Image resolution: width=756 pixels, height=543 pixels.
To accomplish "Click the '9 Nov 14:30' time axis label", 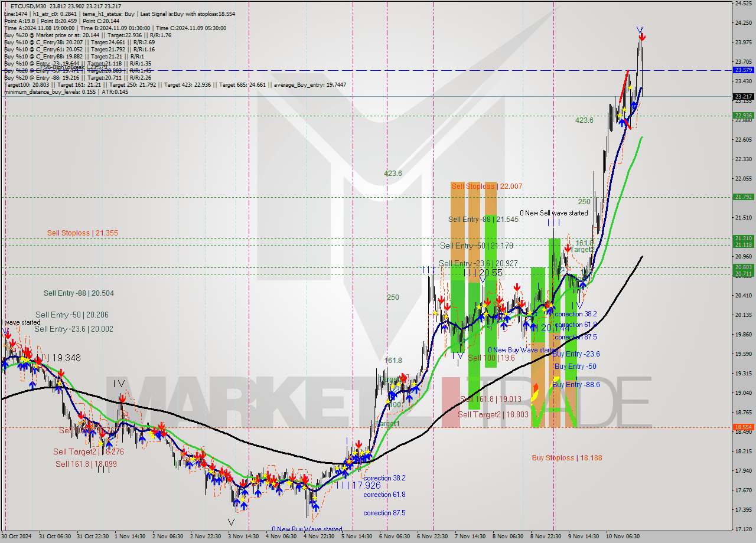I will click(x=584, y=537).
